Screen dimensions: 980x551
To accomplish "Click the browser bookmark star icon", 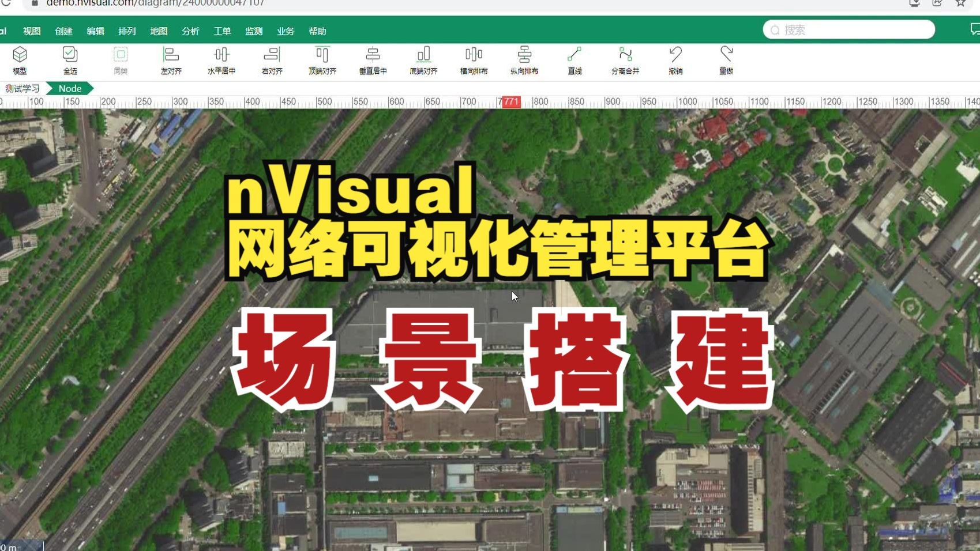I will point(960,3).
